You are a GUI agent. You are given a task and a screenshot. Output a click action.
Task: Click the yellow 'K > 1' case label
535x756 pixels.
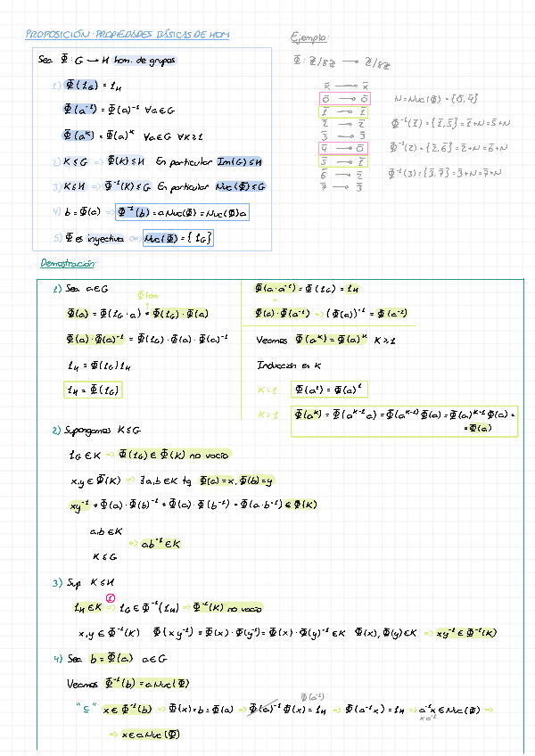pyautogui.click(x=267, y=415)
